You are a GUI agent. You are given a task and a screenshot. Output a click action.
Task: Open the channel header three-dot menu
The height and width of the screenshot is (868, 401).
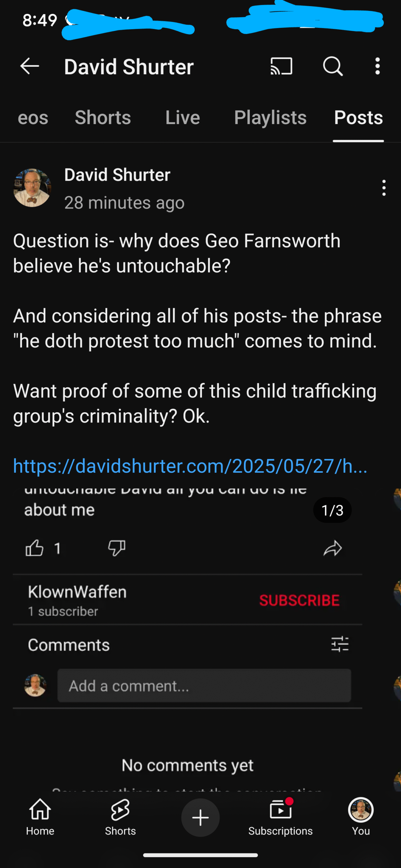click(377, 66)
